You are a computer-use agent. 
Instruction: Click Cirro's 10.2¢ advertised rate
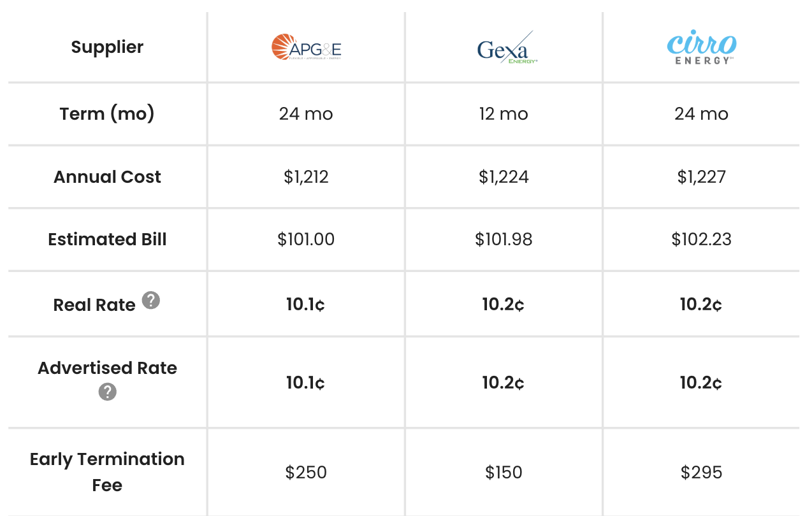point(701,383)
